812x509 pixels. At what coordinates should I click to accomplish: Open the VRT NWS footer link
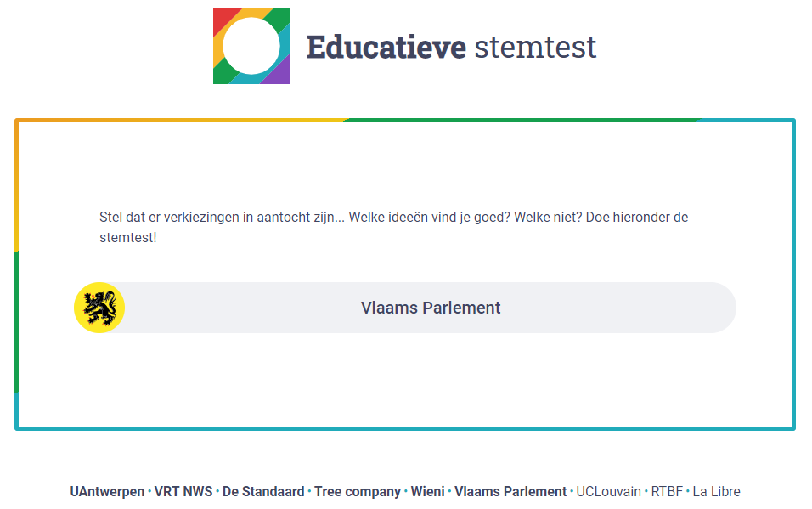point(183,491)
